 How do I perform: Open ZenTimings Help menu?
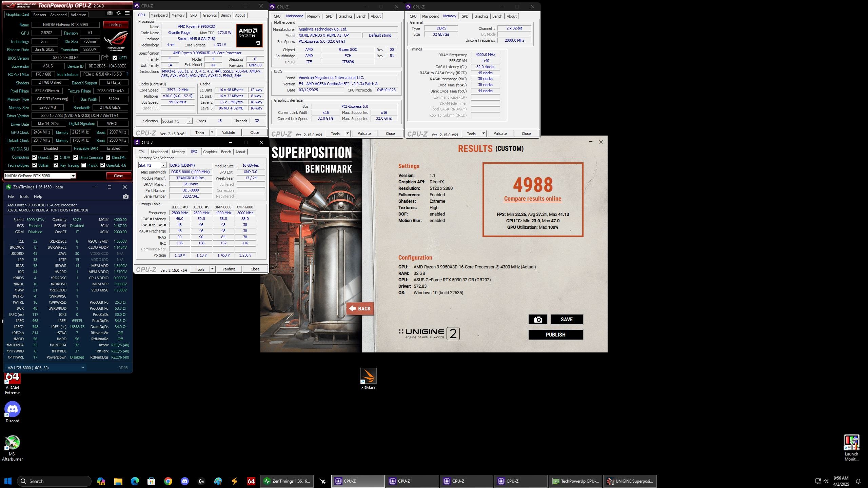pos(38,197)
